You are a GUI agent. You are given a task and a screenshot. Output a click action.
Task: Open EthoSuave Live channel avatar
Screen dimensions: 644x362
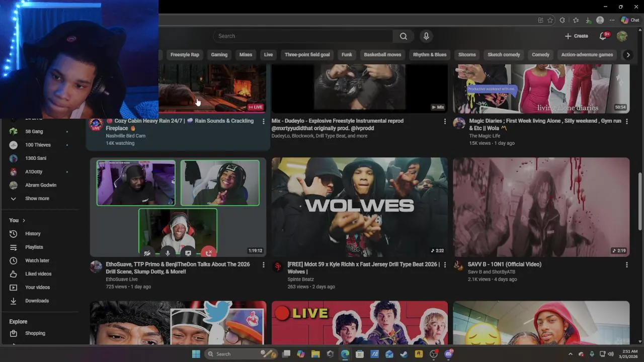pyautogui.click(x=96, y=266)
